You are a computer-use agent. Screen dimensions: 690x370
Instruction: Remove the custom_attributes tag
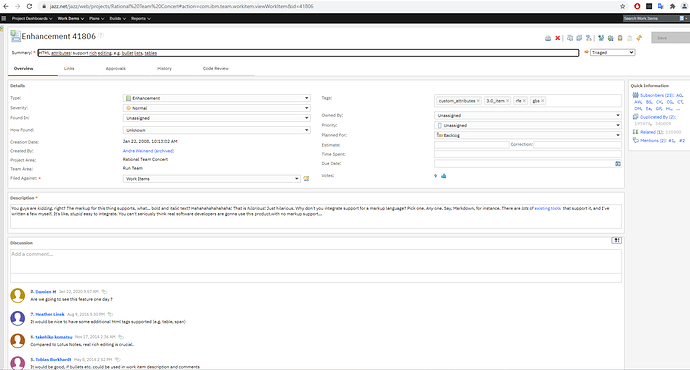coord(478,101)
